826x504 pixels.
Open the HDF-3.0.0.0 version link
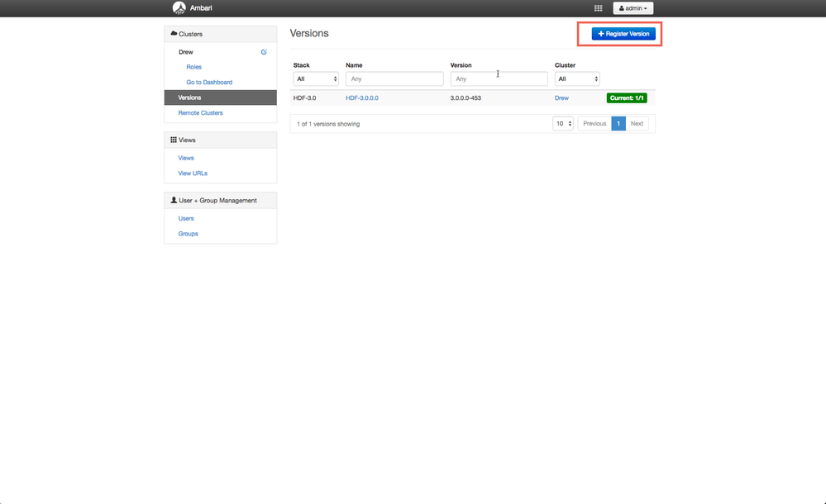click(x=362, y=97)
